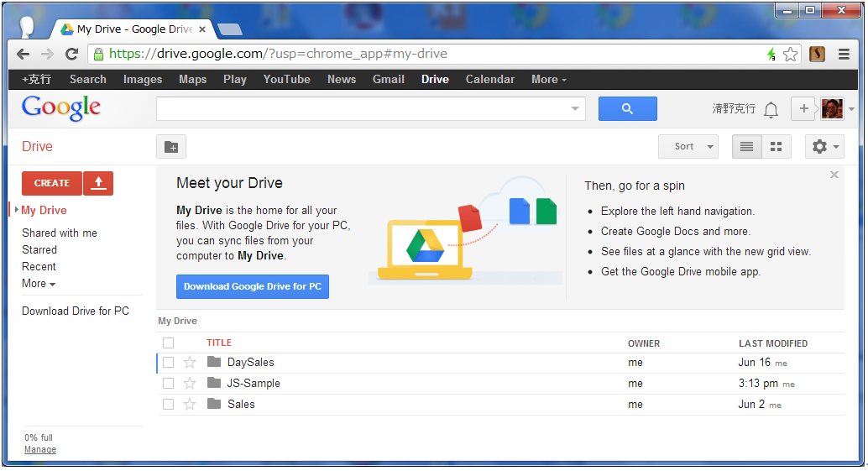This screenshot has height=471, width=868.
Task: Open Calendar in the Google bar
Action: 490,80
